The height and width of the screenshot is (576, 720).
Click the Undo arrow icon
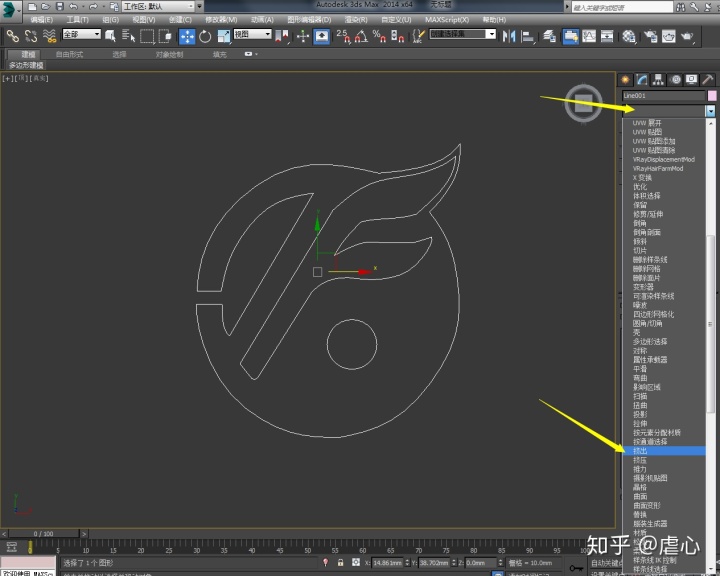pyautogui.click(x=74, y=6)
